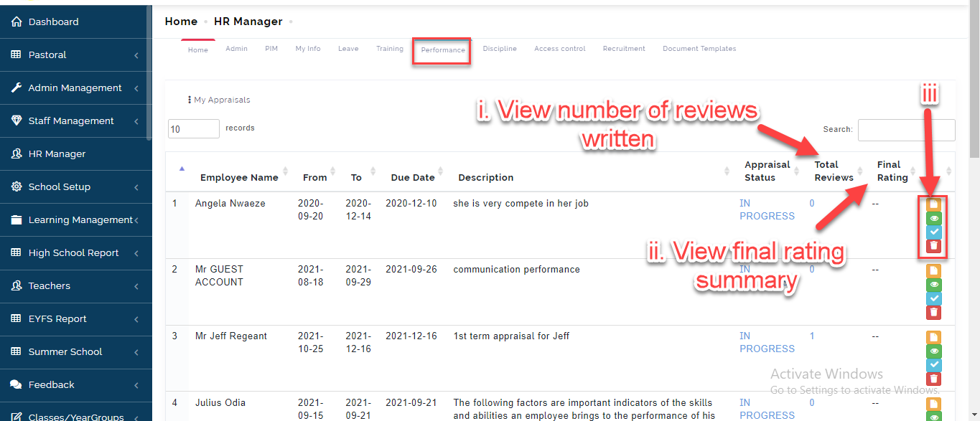Click description '1st term appraisal for Jeff'

[x=511, y=336]
